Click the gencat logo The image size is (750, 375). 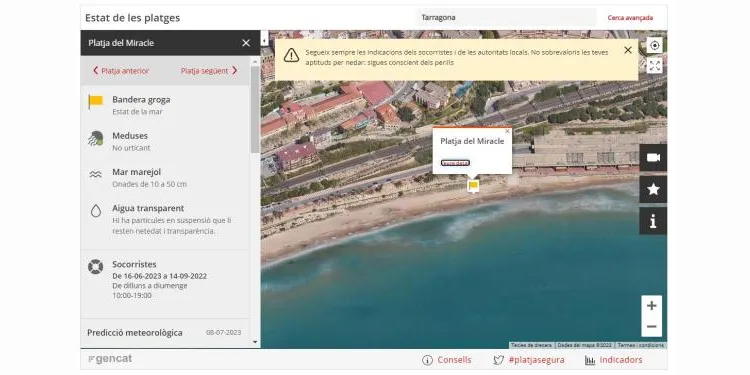coord(110,359)
